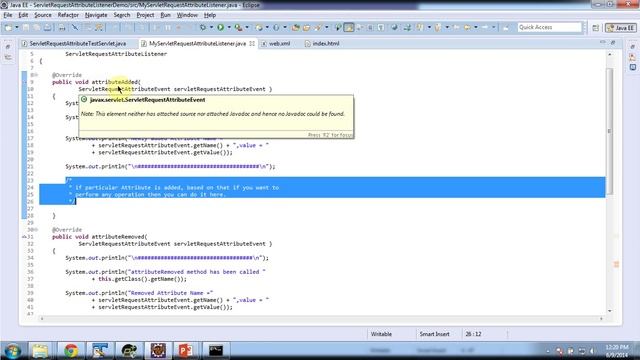Click the green Run button icon

pos(220,27)
